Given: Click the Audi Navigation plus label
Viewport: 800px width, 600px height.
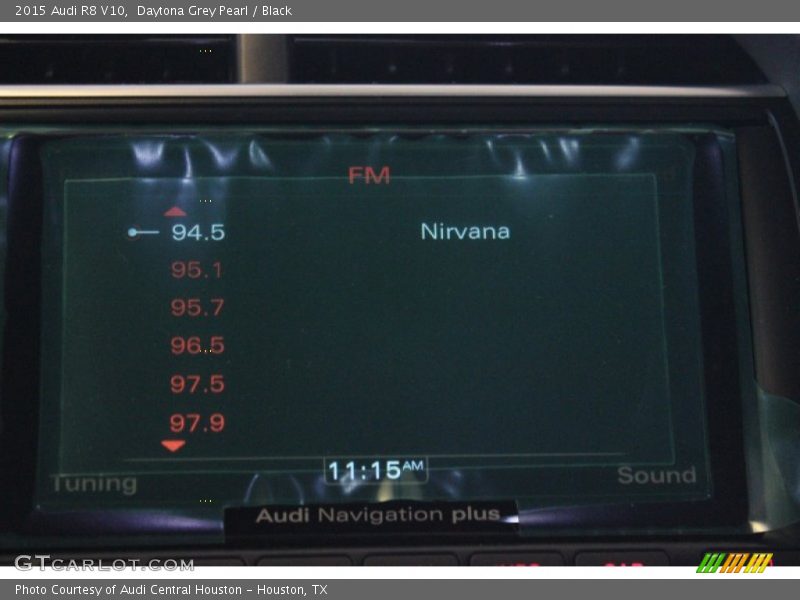Looking at the screenshot, I should point(377,515).
